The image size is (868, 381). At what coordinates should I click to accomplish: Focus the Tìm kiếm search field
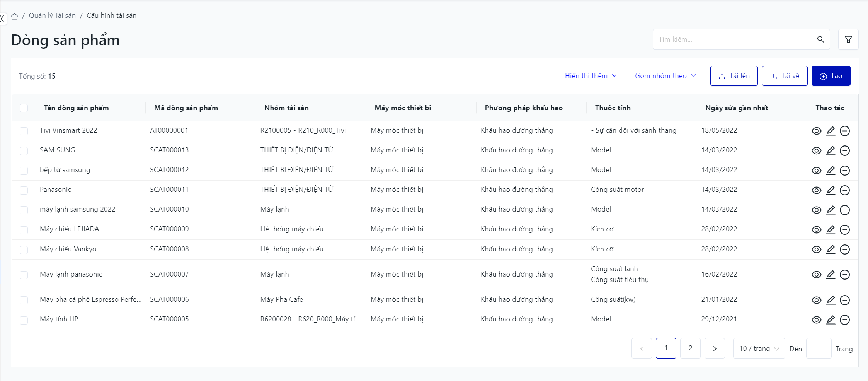point(734,39)
